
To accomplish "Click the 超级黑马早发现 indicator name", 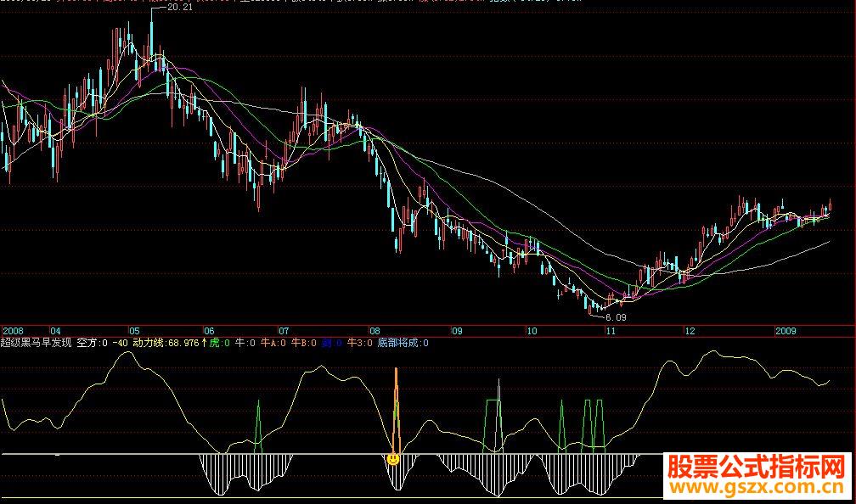I will tap(36, 343).
